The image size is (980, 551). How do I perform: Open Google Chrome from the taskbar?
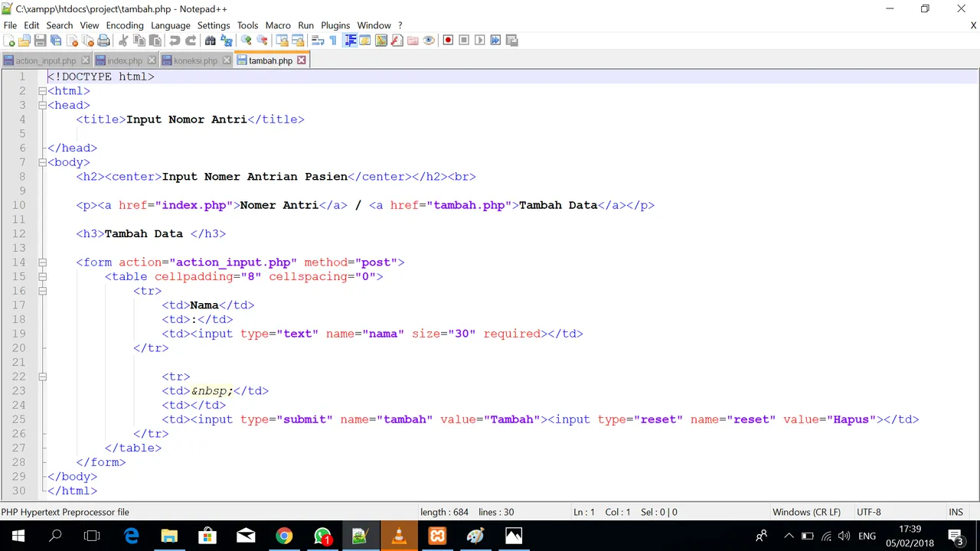click(284, 536)
